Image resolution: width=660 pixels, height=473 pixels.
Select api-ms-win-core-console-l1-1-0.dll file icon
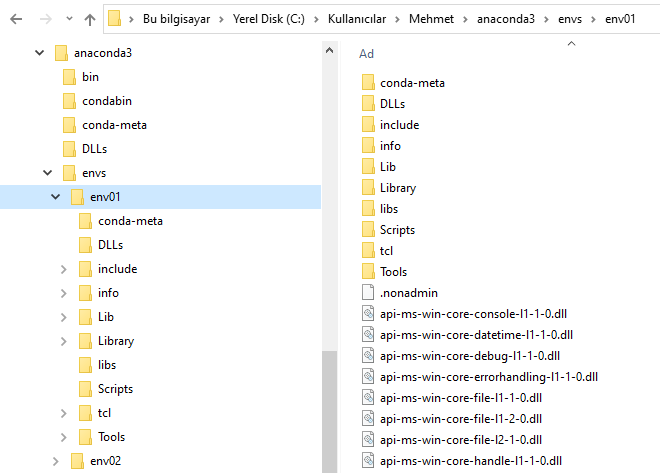tap(368, 314)
